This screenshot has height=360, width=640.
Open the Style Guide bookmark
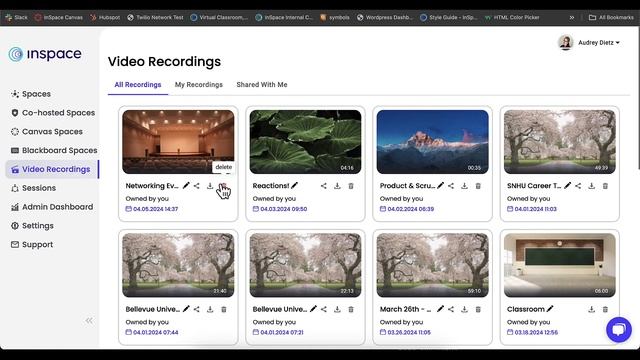point(449,18)
